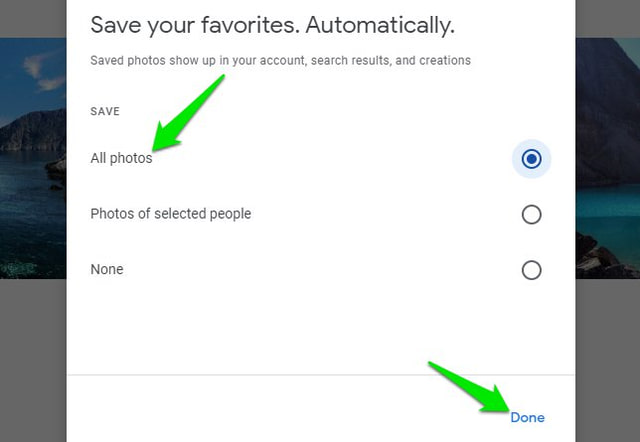640x442 pixels.
Task: Click the gray backdrop below the left photo
Action: [32, 360]
